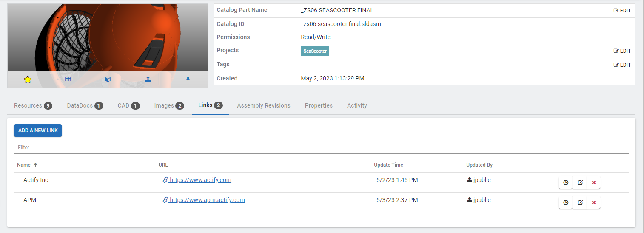Click the SeaScooter project tag
Screen dimensions: 644x233
pos(315,51)
